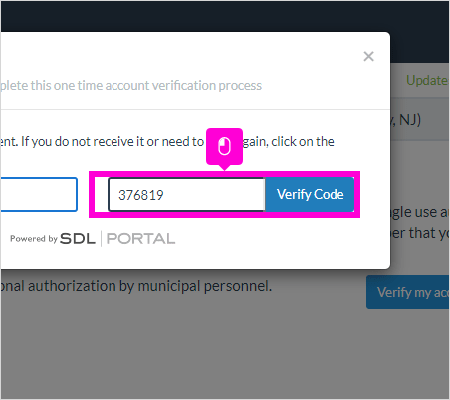
Task: Focus the code field containing 376819
Action: (187, 195)
